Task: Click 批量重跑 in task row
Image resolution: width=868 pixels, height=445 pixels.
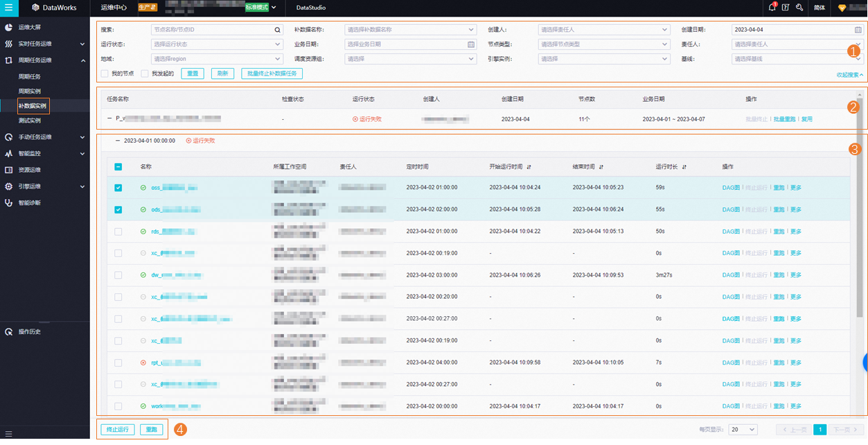Action: 786,119
